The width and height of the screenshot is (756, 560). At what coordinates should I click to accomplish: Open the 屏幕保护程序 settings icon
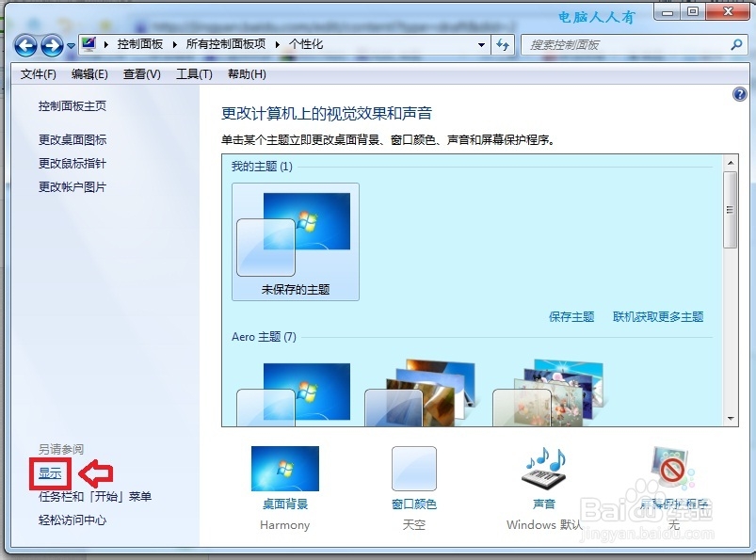point(668,468)
